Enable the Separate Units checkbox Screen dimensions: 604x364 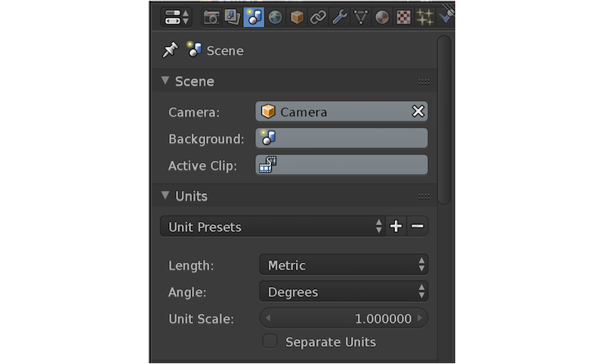pos(270,341)
